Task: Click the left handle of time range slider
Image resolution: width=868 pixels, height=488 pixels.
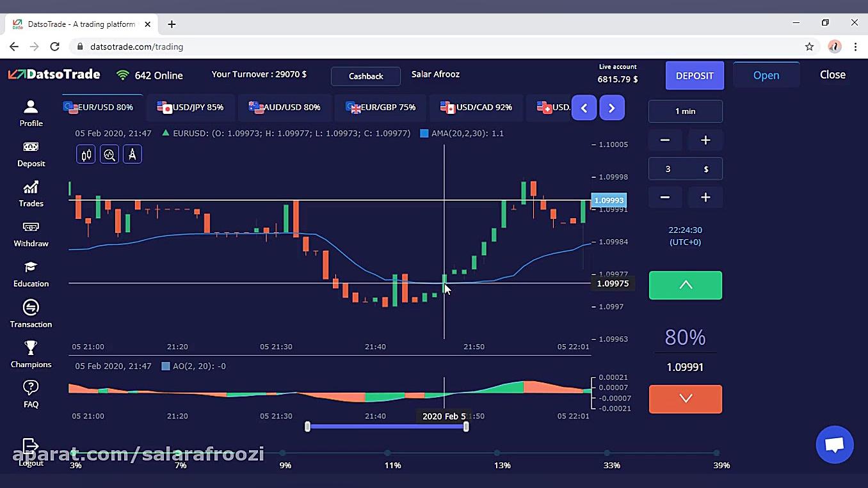Action: [307, 427]
